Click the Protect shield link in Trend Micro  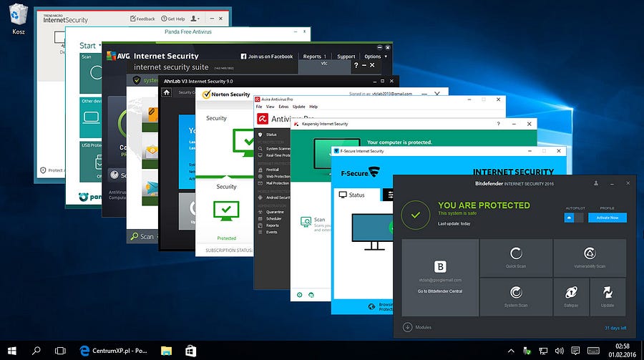[51, 170]
